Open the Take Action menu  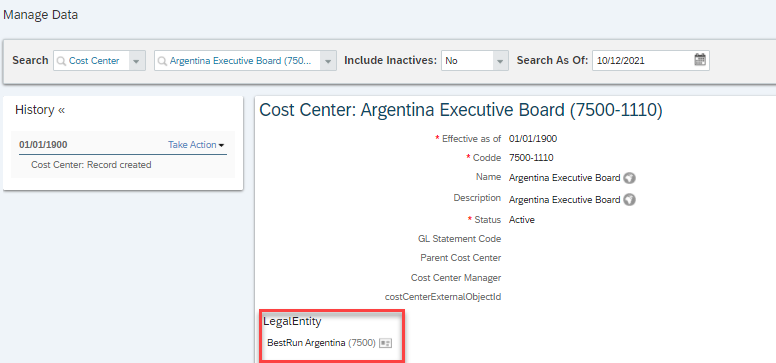tap(196, 145)
